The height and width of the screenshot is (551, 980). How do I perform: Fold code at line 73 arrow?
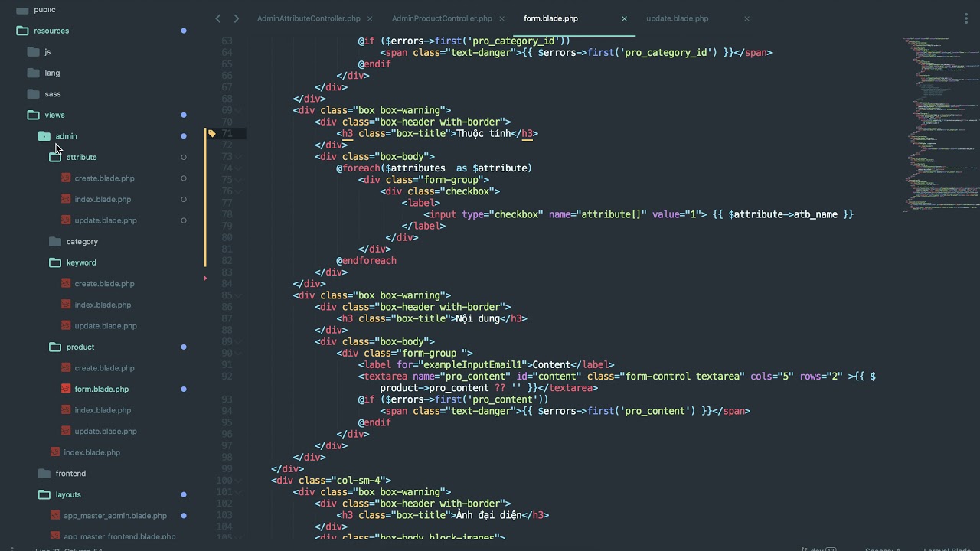pos(238,157)
